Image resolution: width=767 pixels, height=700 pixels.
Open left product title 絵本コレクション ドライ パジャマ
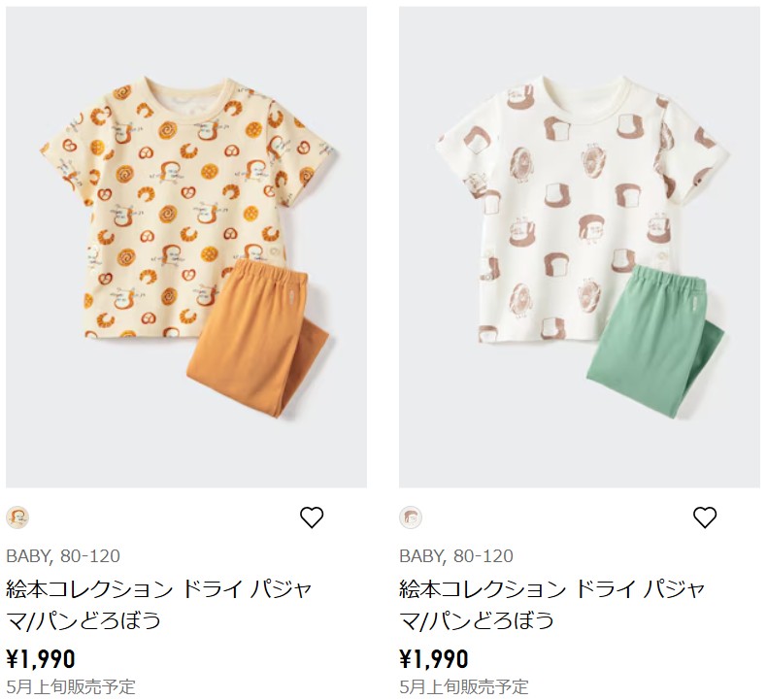click(x=159, y=604)
